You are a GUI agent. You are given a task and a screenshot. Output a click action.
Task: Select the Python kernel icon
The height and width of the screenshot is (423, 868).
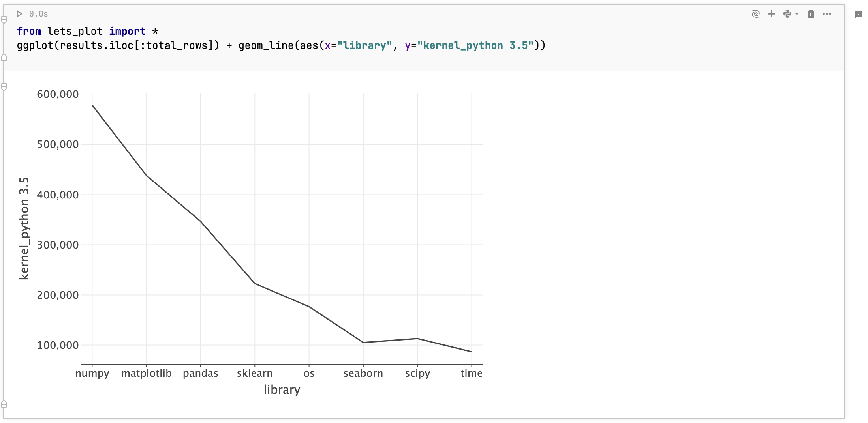(788, 14)
